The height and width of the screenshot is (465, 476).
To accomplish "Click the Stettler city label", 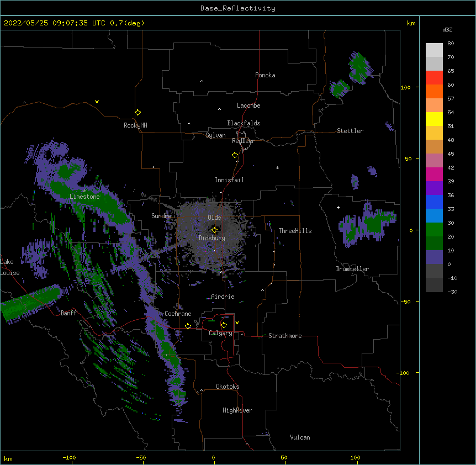I will coord(350,131).
